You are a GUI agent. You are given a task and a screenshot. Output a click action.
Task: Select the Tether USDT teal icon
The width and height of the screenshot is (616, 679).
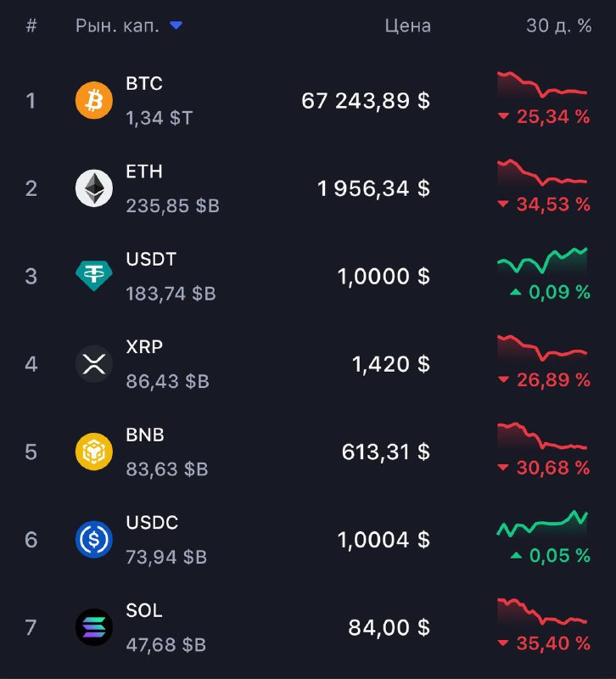tap(94, 276)
